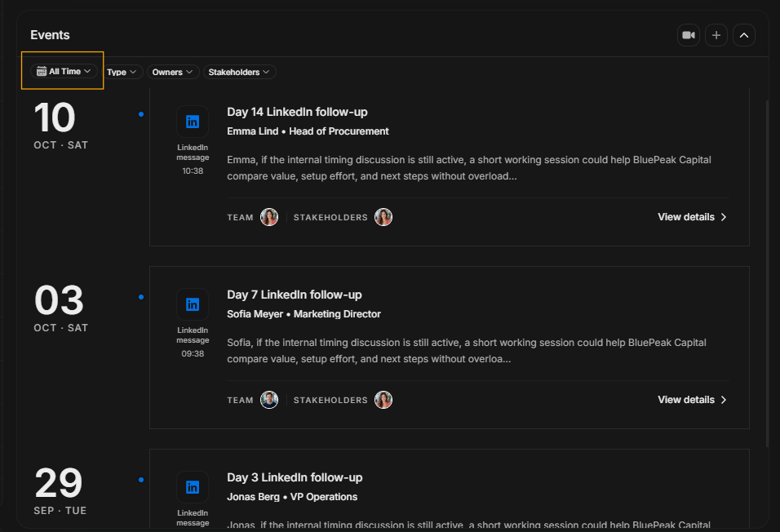Add a new event with plus icon
The width and height of the screenshot is (780, 532).
716,35
